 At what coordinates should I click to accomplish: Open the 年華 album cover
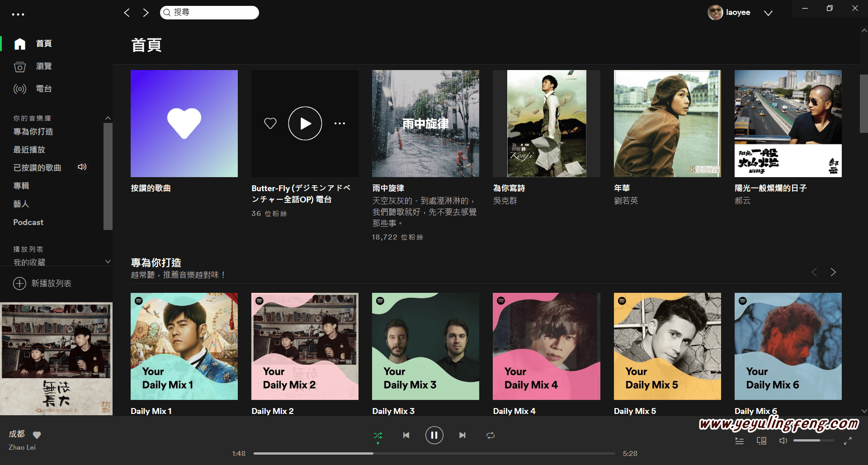pos(667,123)
